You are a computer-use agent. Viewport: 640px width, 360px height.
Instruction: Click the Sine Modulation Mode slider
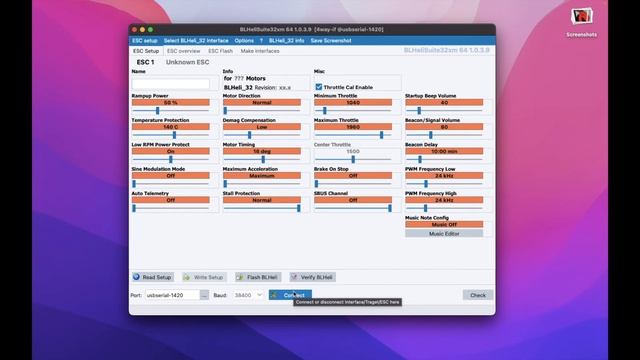pyautogui.click(x=171, y=184)
